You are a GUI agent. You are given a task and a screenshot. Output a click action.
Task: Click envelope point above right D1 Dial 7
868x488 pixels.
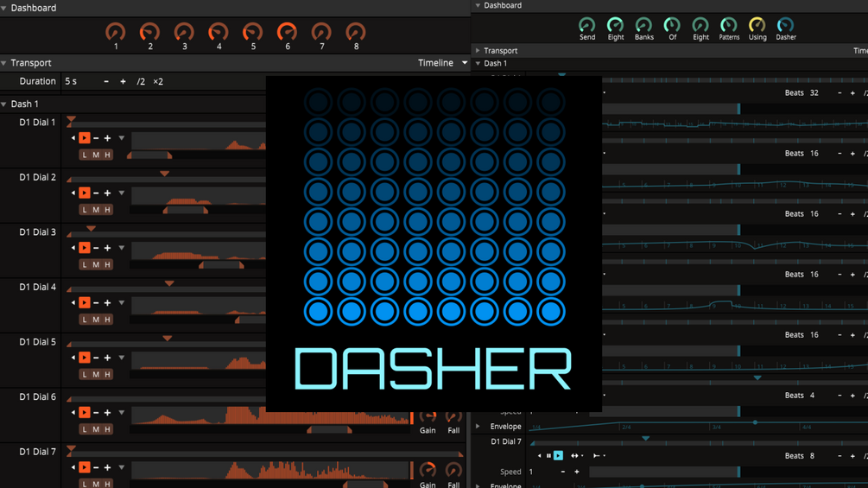(755, 422)
